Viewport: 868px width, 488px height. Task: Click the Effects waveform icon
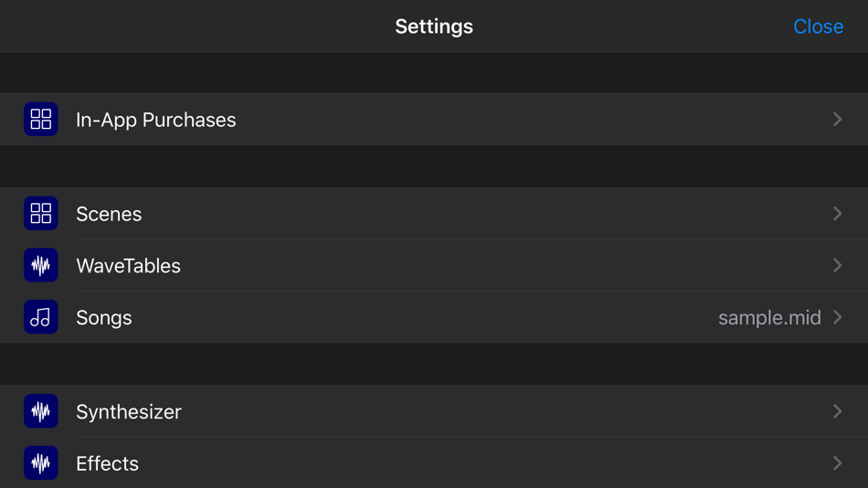pyautogui.click(x=40, y=463)
